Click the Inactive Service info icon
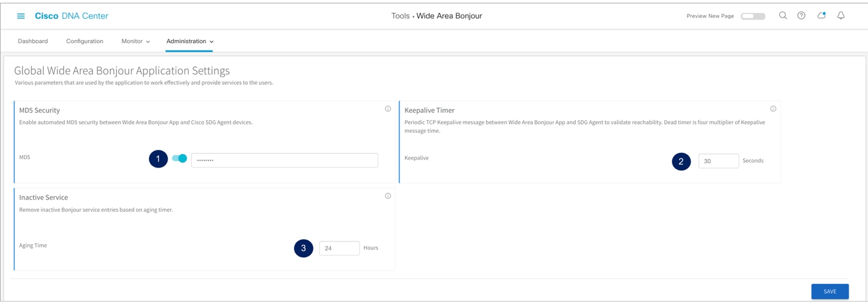This screenshot has width=868, height=304. click(x=388, y=196)
